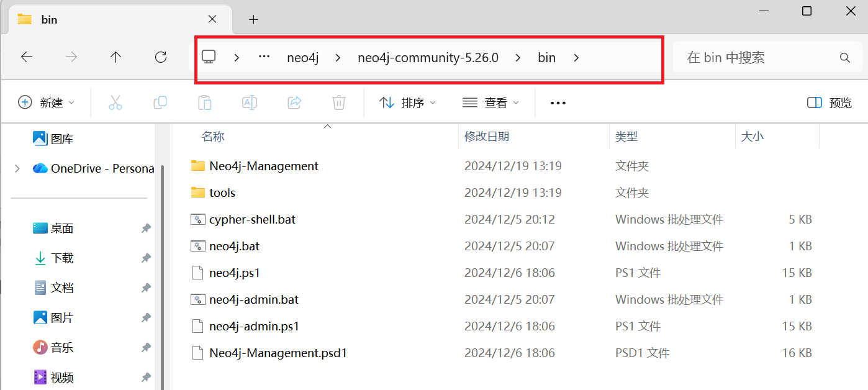
Task: Select the PSD1 文件 type cell
Action: (x=642, y=353)
